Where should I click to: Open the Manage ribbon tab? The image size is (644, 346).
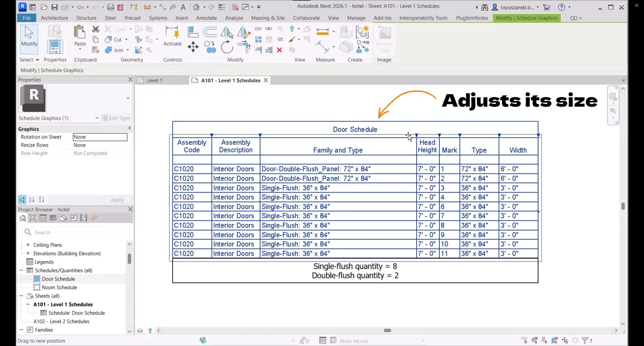coord(356,18)
